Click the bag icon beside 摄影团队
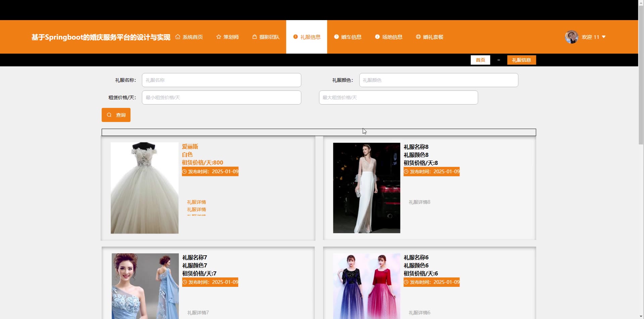 tap(255, 37)
